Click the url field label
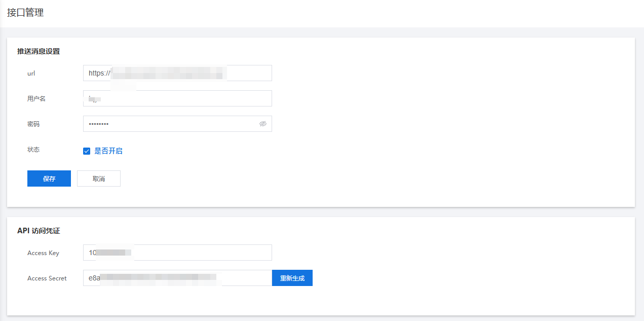644x321 pixels. pyautogui.click(x=31, y=74)
